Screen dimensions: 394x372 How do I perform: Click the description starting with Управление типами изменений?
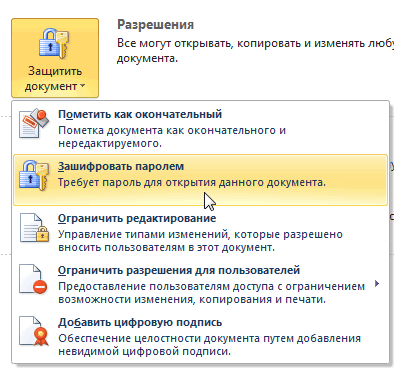click(x=200, y=241)
